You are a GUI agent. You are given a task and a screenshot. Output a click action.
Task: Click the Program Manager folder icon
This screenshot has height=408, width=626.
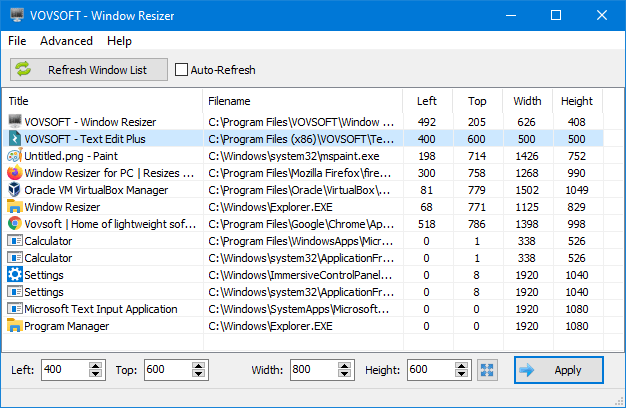[x=14, y=326]
